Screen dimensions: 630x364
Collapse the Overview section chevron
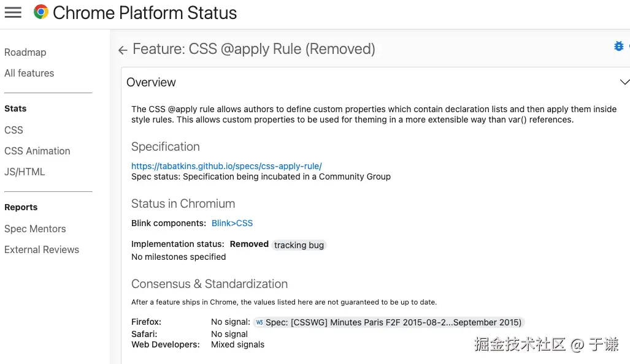[624, 82]
